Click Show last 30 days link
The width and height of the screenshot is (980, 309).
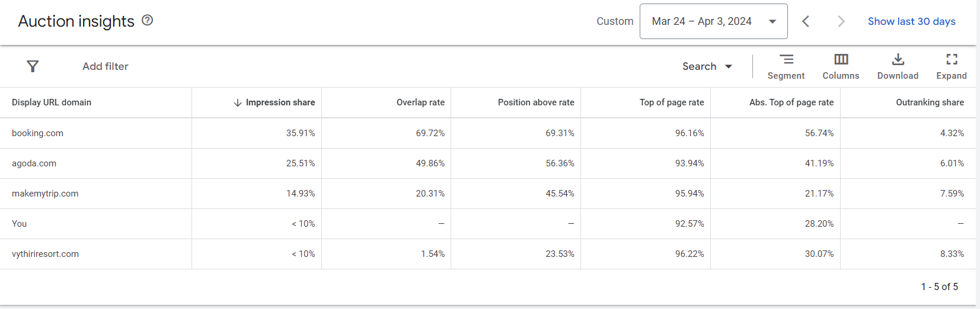911,21
